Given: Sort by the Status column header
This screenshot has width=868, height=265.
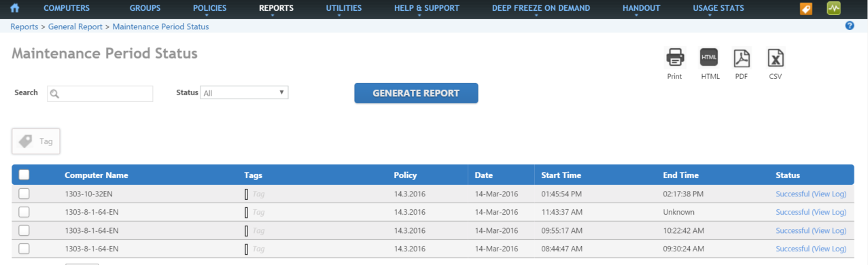Looking at the screenshot, I should click(x=788, y=175).
